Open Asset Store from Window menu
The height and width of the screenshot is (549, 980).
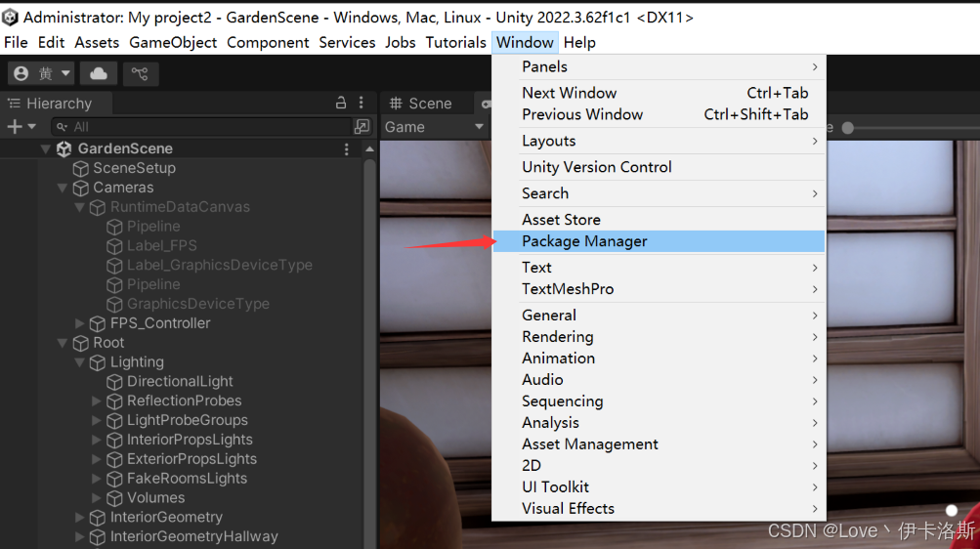[659, 220]
